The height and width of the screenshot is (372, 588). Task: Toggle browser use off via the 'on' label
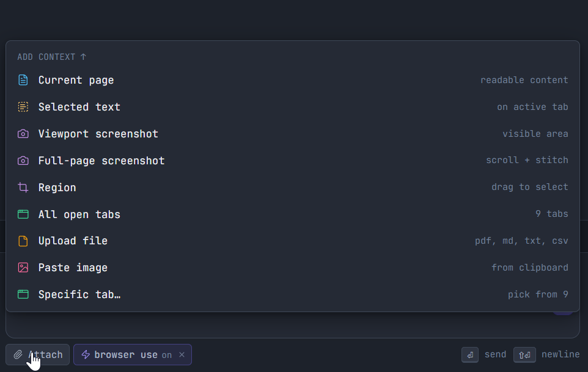(x=166, y=354)
